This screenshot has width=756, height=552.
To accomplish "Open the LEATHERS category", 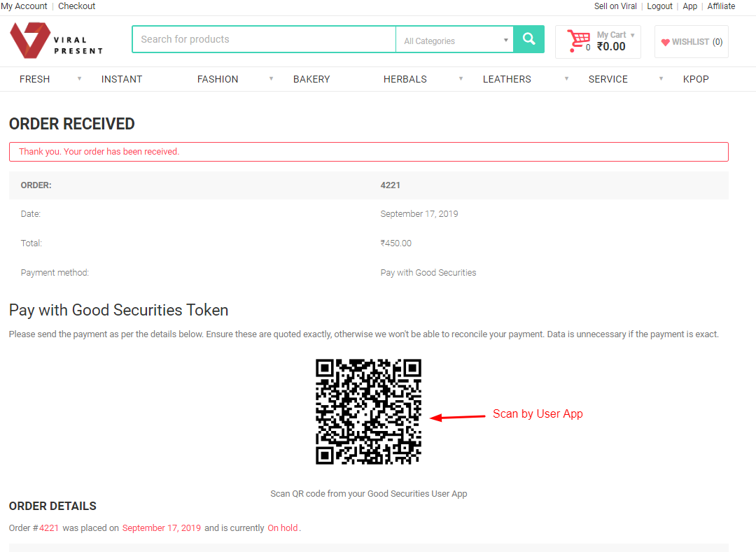I will click(x=507, y=79).
